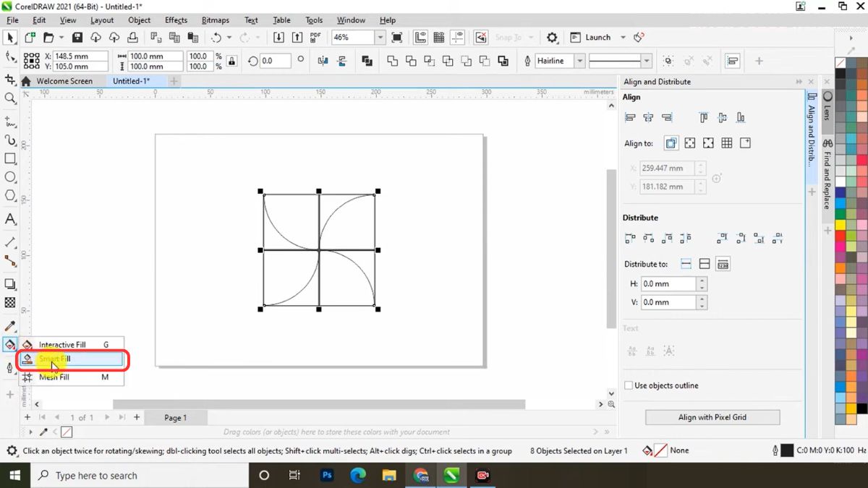
Task: Select the Transparency checkerboard tool
Action: pos(10,303)
